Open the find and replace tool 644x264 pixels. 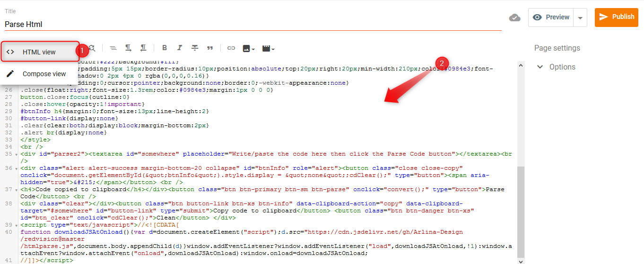click(92, 48)
